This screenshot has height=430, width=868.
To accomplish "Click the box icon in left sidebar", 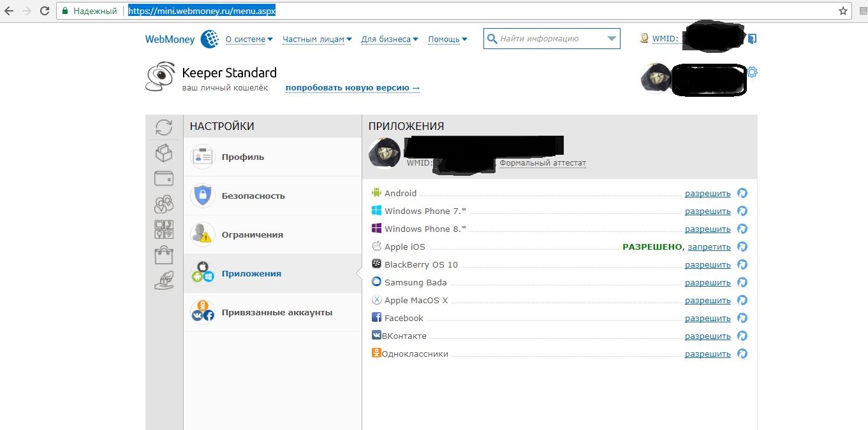I will [x=164, y=153].
